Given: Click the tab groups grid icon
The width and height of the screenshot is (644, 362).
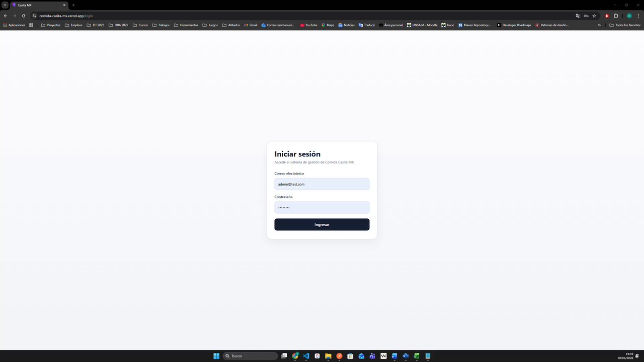Looking at the screenshot, I should (31, 25).
